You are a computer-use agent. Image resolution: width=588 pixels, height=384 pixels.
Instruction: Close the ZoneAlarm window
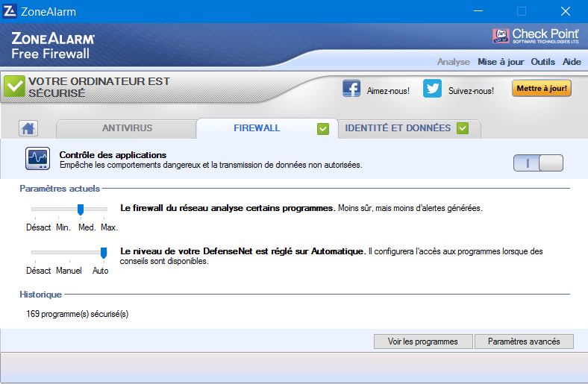tap(566, 11)
